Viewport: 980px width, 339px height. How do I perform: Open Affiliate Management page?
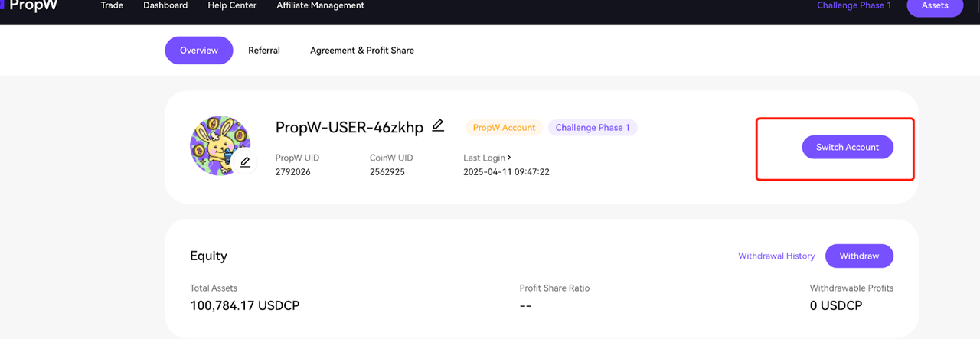tap(320, 6)
